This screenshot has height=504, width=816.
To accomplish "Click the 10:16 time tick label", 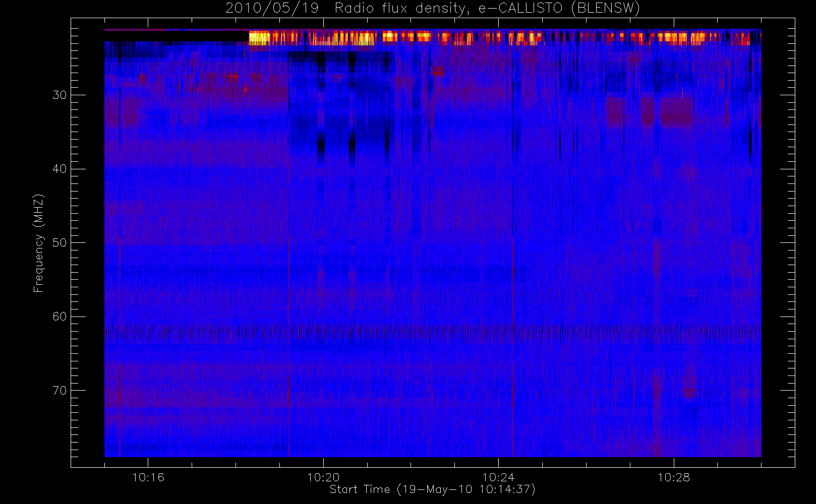I will click(x=148, y=477).
